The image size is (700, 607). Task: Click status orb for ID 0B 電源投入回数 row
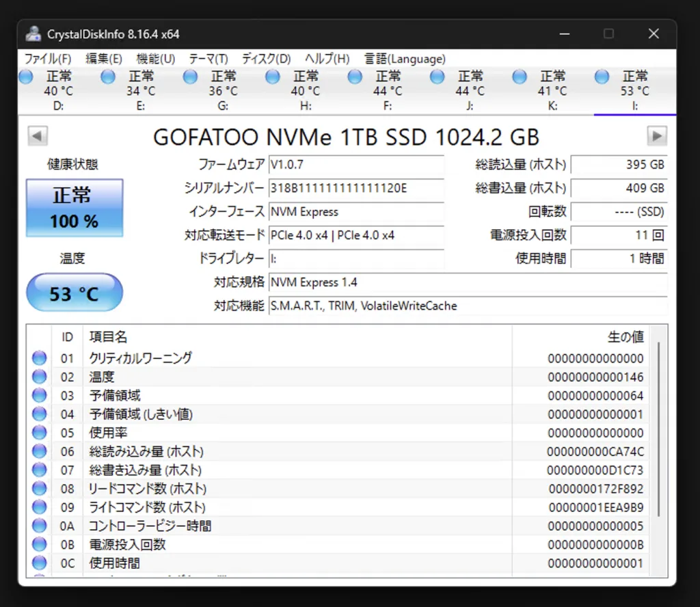(39, 545)
